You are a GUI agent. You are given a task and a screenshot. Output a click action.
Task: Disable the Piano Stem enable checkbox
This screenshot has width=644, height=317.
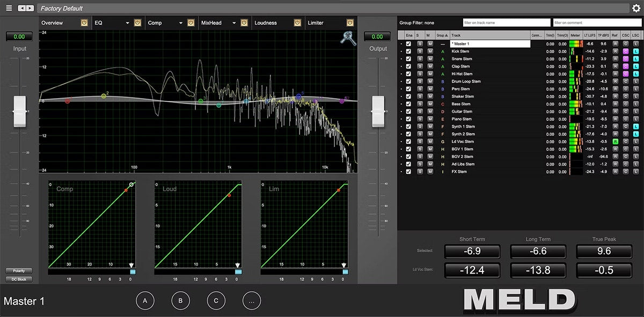pos(408,119)
